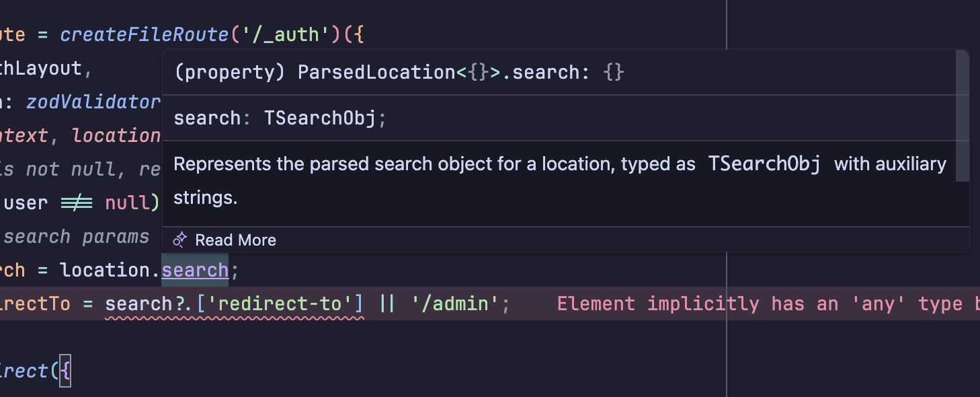
Task: Click the highlighted search property after location.
Action: (195, 270)
